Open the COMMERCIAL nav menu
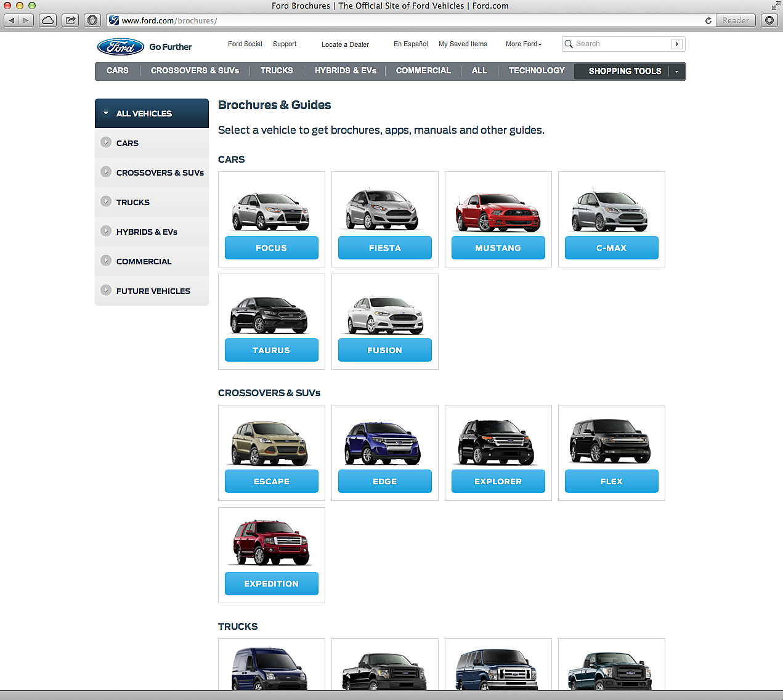Screen dimensions: 783x700 [423, 71]
